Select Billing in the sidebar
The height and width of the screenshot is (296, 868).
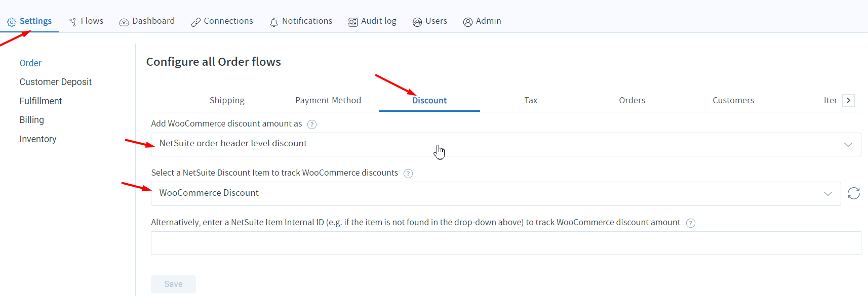click(x=32, y=120)
